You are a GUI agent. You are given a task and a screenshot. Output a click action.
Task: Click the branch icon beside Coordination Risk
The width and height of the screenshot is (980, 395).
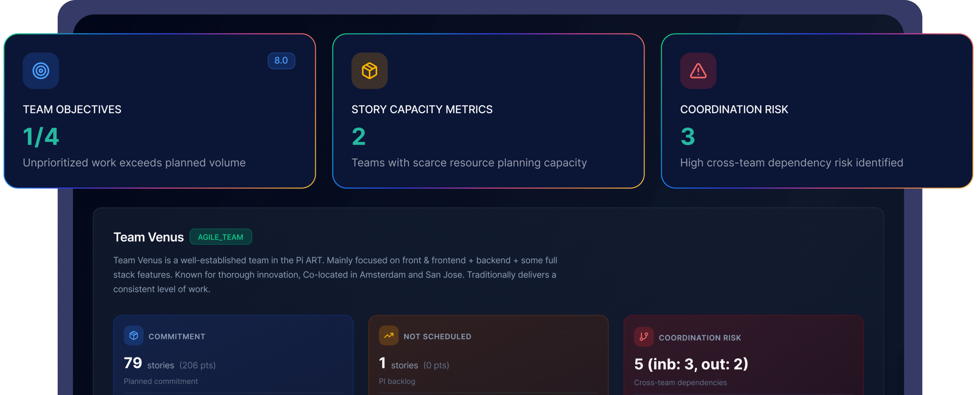pos(644,337)
